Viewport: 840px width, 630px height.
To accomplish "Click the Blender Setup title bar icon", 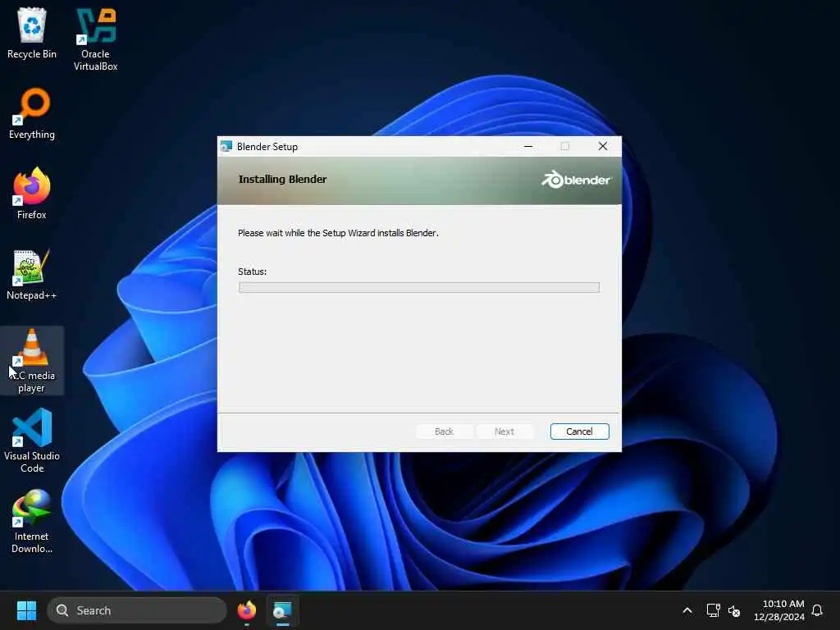I will 226,146.
